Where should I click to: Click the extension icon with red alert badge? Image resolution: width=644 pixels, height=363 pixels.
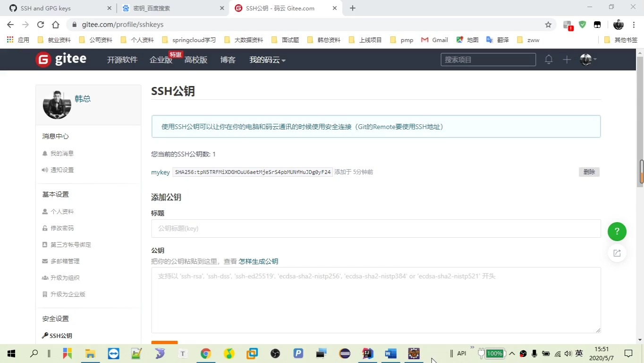(568, 25)
